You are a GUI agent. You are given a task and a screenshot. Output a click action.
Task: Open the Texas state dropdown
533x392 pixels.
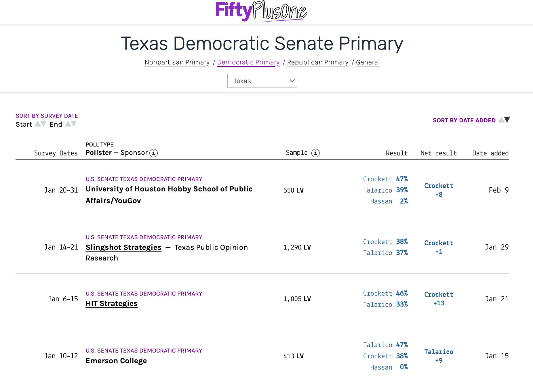pos(262,81)
